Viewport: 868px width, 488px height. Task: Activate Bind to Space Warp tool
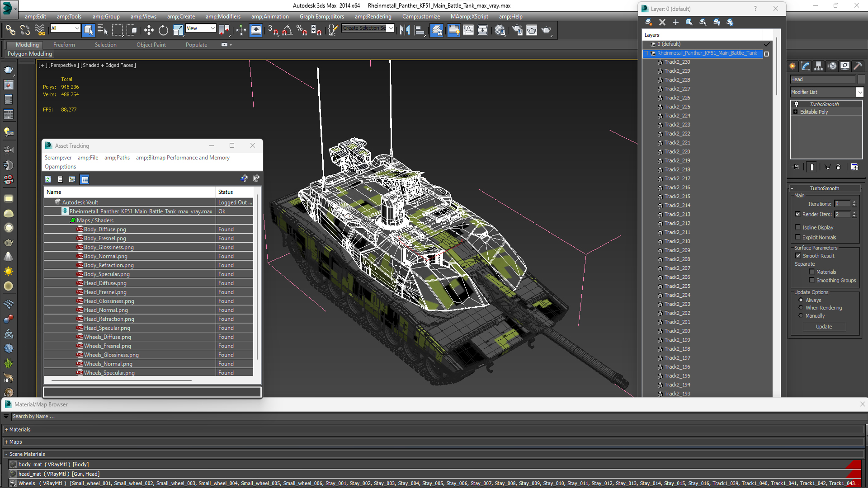[x=40, y=30]
